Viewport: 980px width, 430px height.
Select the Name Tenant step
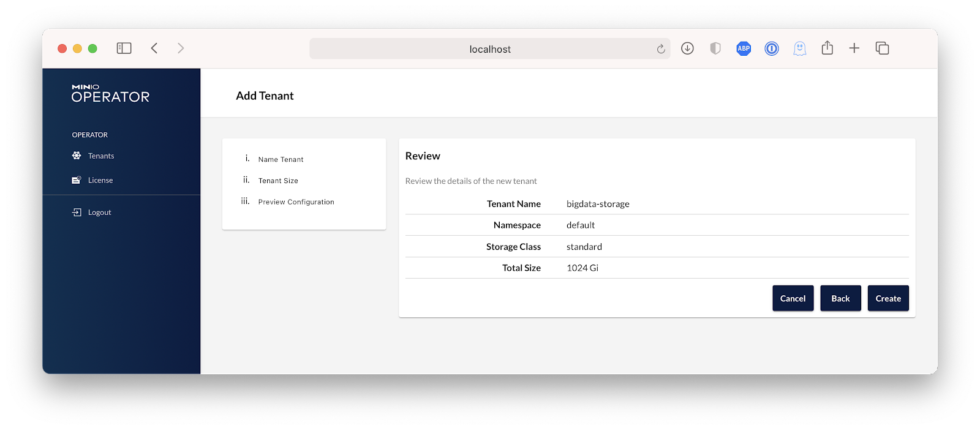tap(281, 159)
